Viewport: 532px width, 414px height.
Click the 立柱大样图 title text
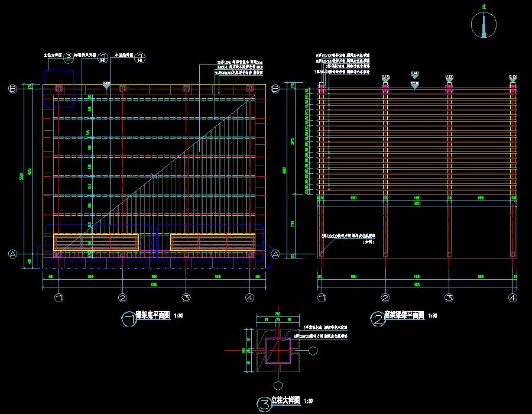tap(286, 401)
